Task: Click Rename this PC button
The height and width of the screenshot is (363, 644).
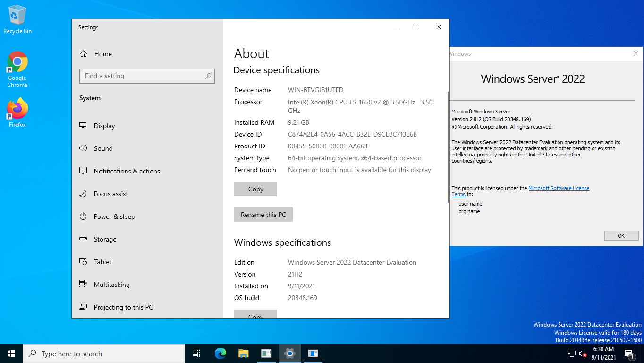Action: (x=263, y=215)
